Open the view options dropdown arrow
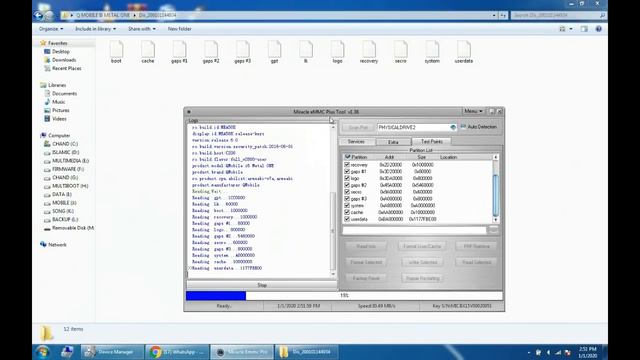 [571, 29]
